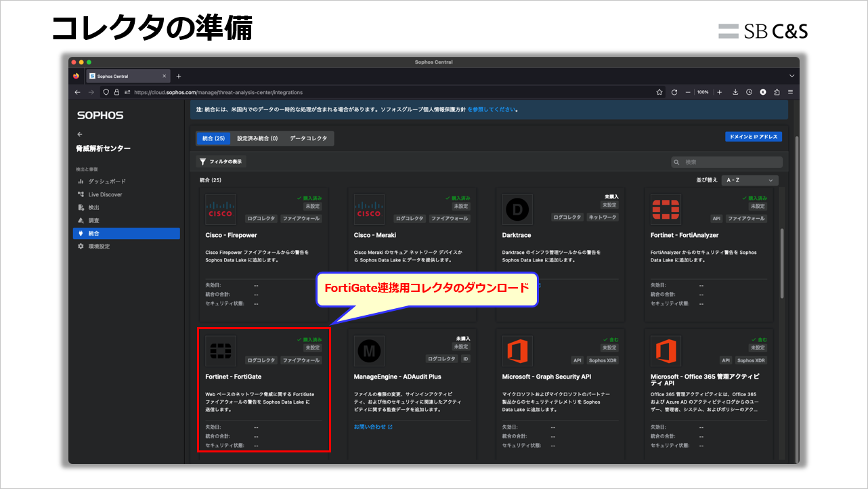Switch to 設定済み統合 (0) tab
This screenshot has height=489, width=868.
pos(257,138)
